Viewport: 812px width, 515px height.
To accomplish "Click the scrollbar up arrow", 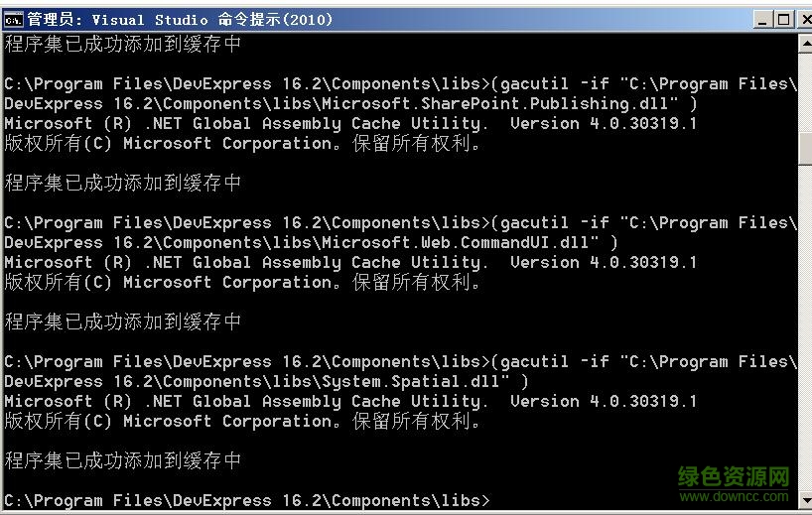I will [x=805, y=45].
